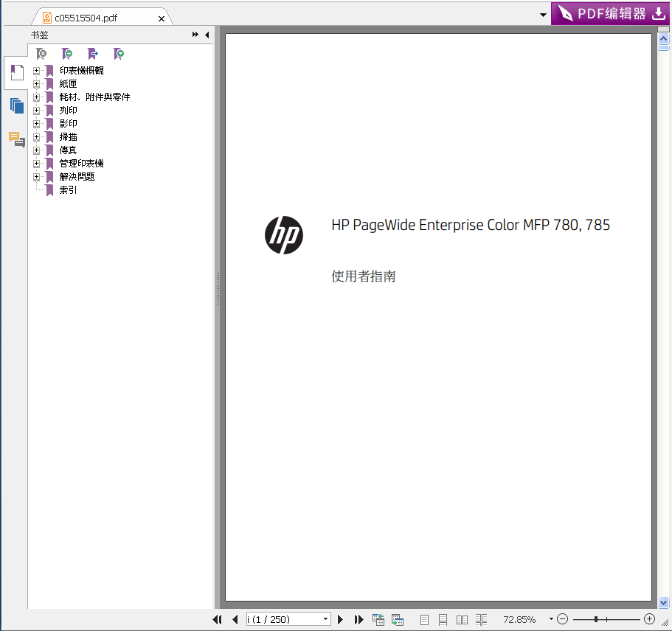The height and width of the screenshot is (631, 672).
Task: Open the page number dropdown
Action: point(325,619)
